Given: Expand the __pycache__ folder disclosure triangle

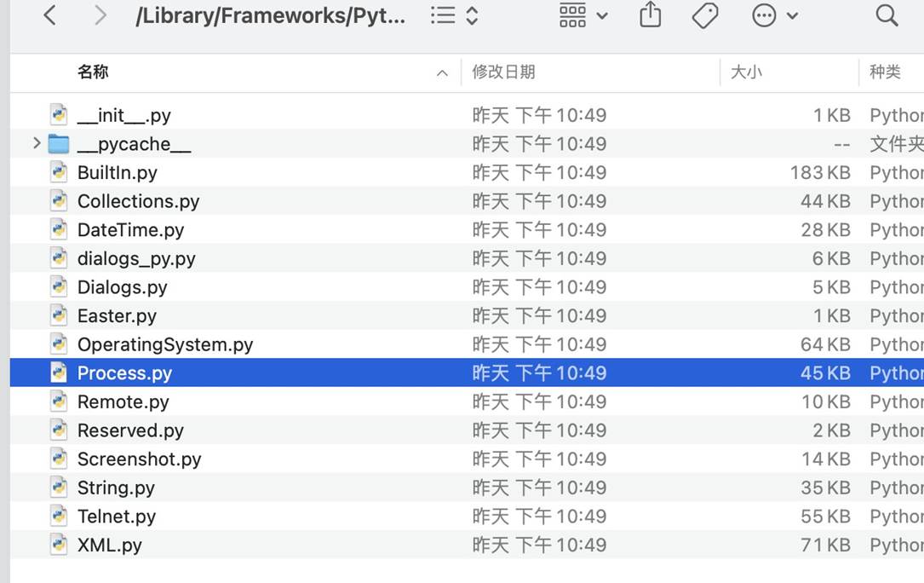Looking at the screenshot, I should coord(37,143).
